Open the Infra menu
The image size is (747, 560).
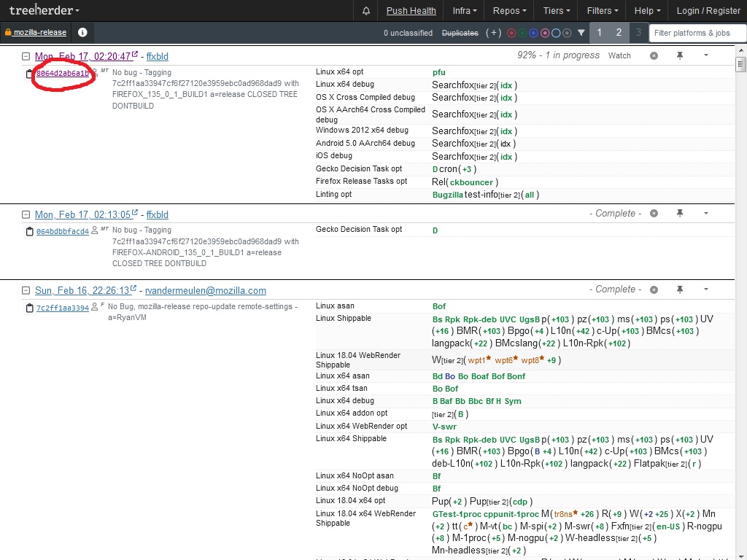[465, 11]
